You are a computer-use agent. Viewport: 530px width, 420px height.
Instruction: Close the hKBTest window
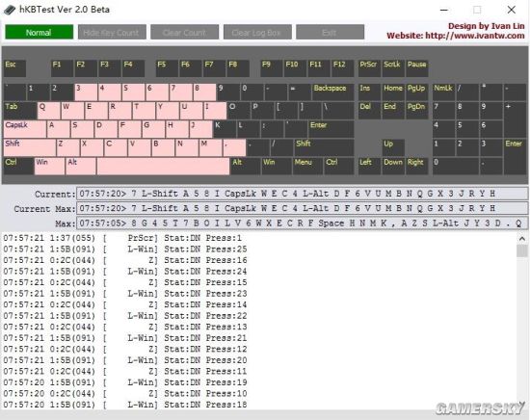click(x=512, y=10)
